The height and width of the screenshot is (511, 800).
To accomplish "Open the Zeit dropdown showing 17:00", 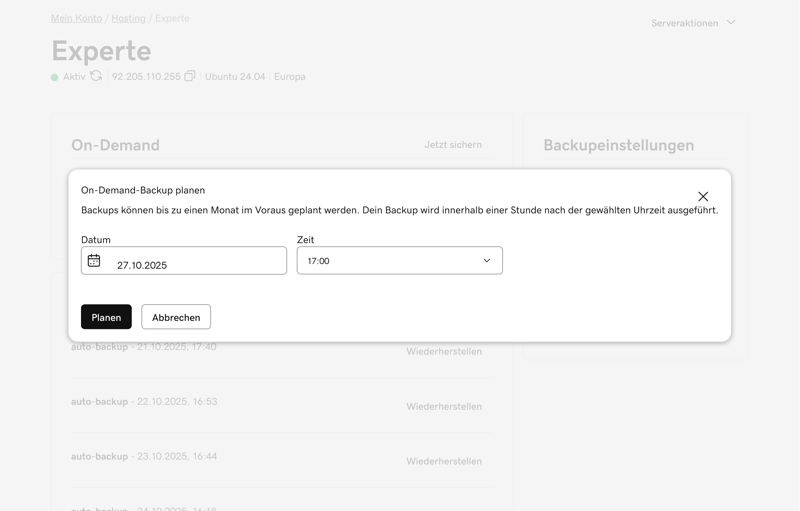I will point(399,261).
